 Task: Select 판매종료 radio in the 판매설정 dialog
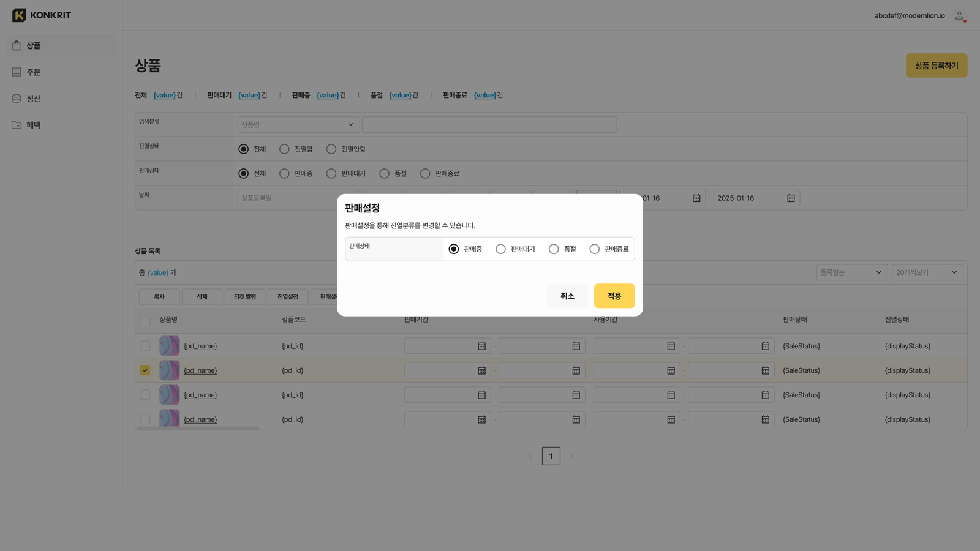(x=595, y=249)
